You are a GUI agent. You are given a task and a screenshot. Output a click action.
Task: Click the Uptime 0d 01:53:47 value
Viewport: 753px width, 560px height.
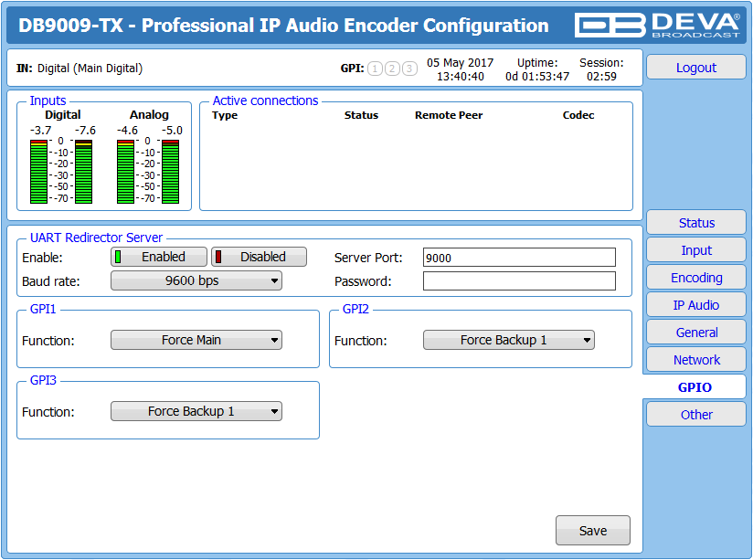(x=537, y=77)
